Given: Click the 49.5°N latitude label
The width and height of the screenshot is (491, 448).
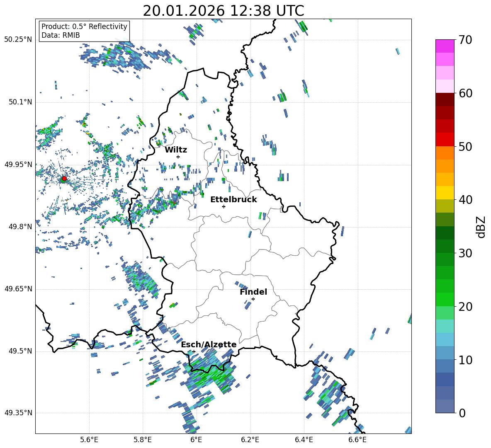Looking at the screenshot, I should click(x=20, y=351).
